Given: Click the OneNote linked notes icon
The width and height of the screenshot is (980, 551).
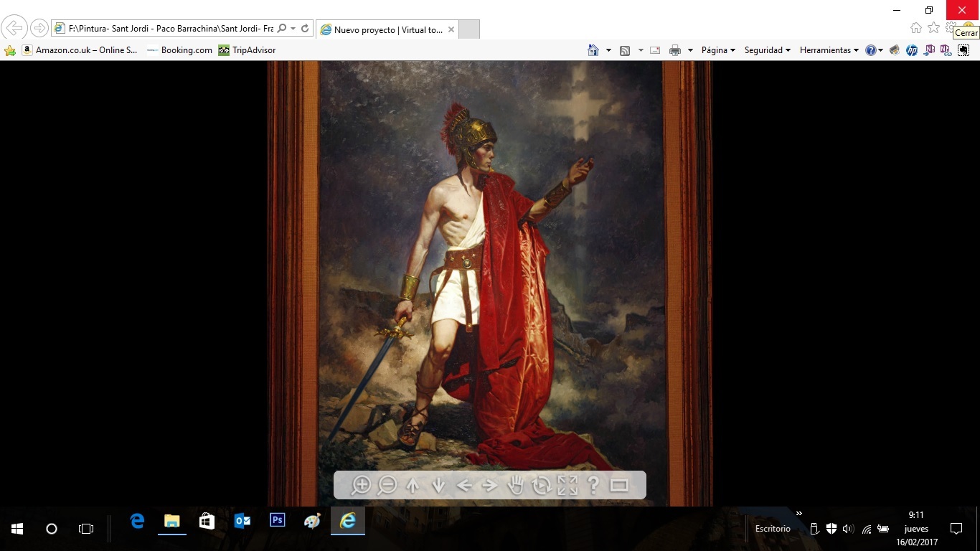Looking at the screenshot, I should click(x=946, y=50).
